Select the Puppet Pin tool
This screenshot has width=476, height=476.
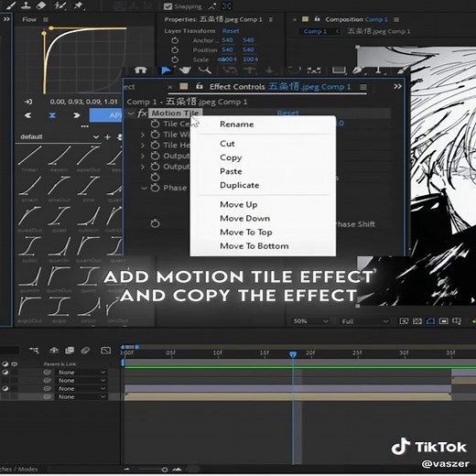tap(79, 5)
